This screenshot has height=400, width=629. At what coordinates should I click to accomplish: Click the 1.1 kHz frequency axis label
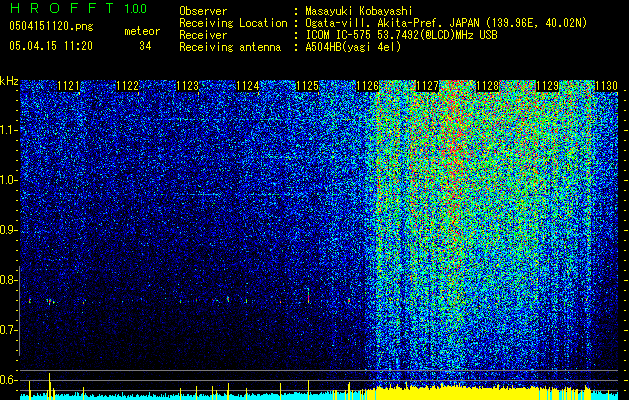point(7,130)
